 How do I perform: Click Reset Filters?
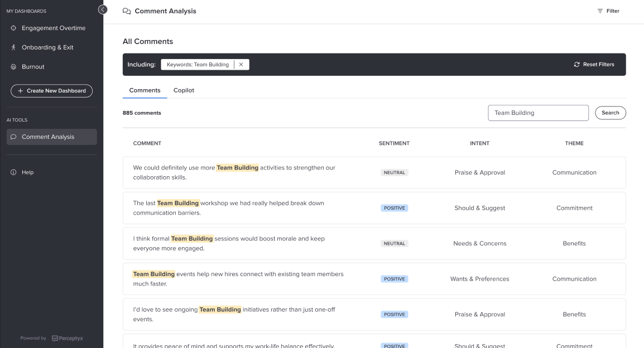coord(594,65)
